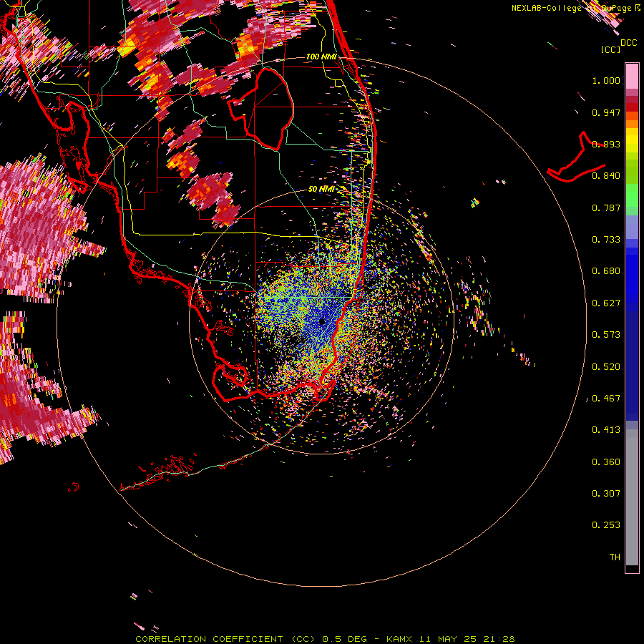Click the 0.253 color scale value
The width and height of the screenshot is (644, 644).
606,525
